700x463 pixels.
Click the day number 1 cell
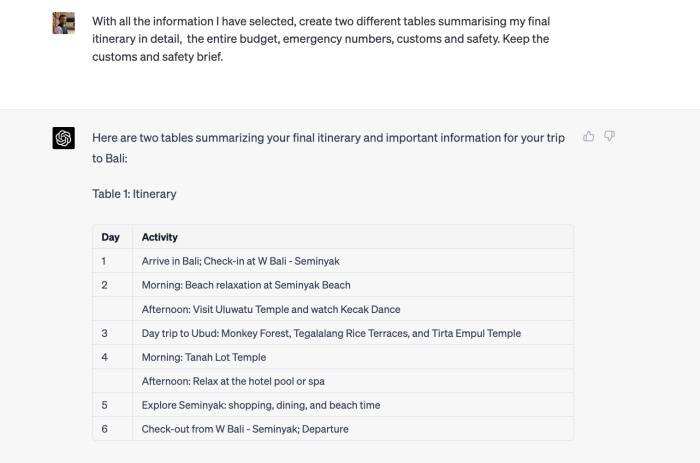click(104, 261)
